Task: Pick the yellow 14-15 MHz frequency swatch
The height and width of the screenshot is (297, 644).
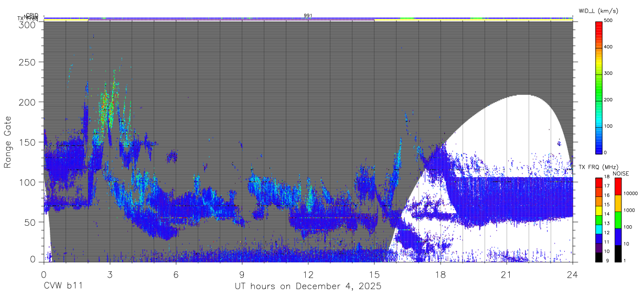Action: pyautogui.click(x=598, y=210)
